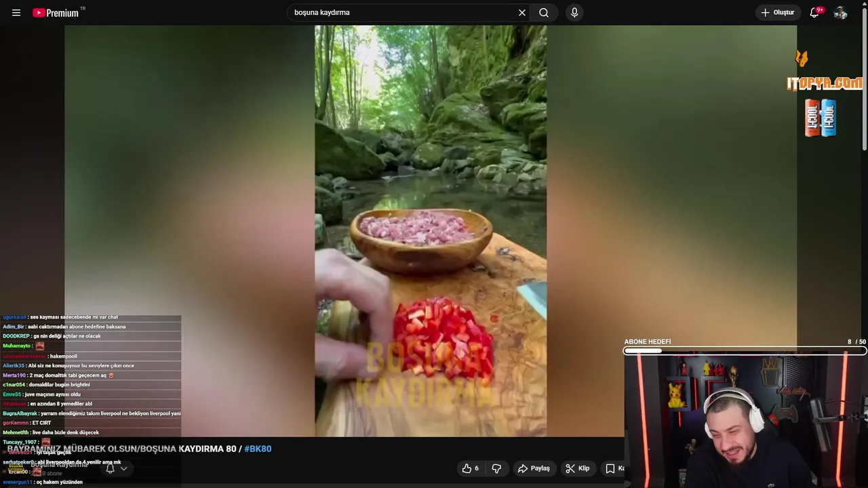Clear the search box with the X icon

[522, 13]
